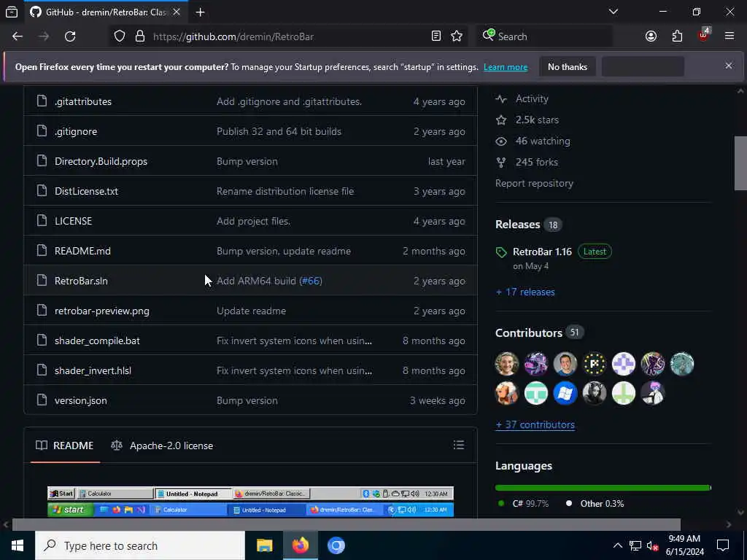Open version.json file
This screenshot has height=560, width=747.
tap(80, 401)
